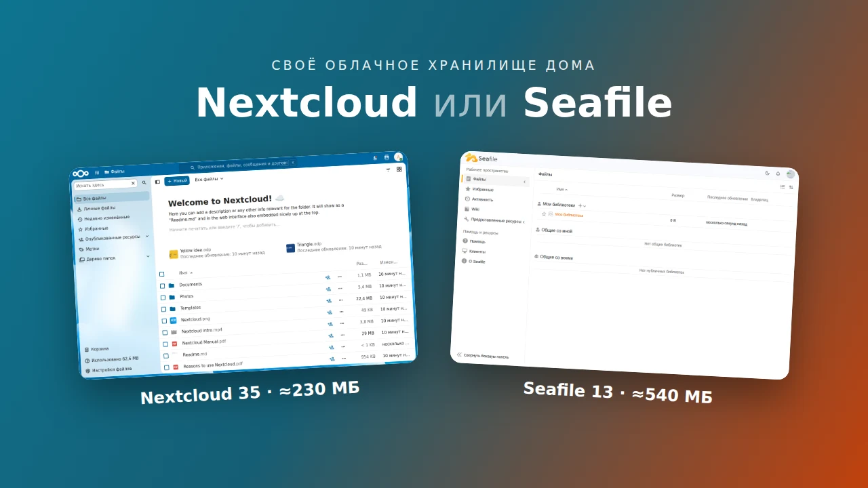Click the share icon in the Documents row
Screen dimensions: 868x488
pos(328,277)
